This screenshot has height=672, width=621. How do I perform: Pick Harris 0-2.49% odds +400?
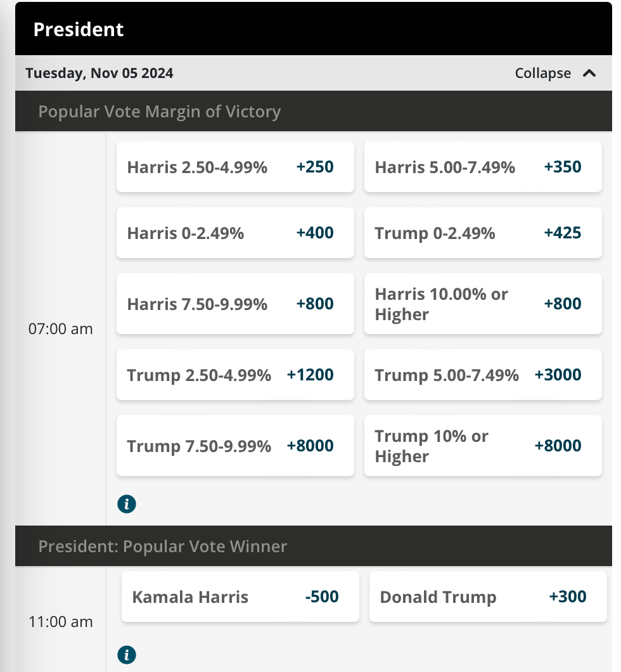[x=235, y=233]
